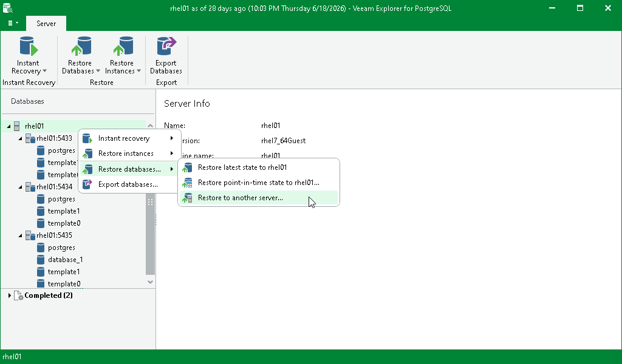Click the database_1 cylinder icon
The image size is (622, 364).
[x=41, y=260]
